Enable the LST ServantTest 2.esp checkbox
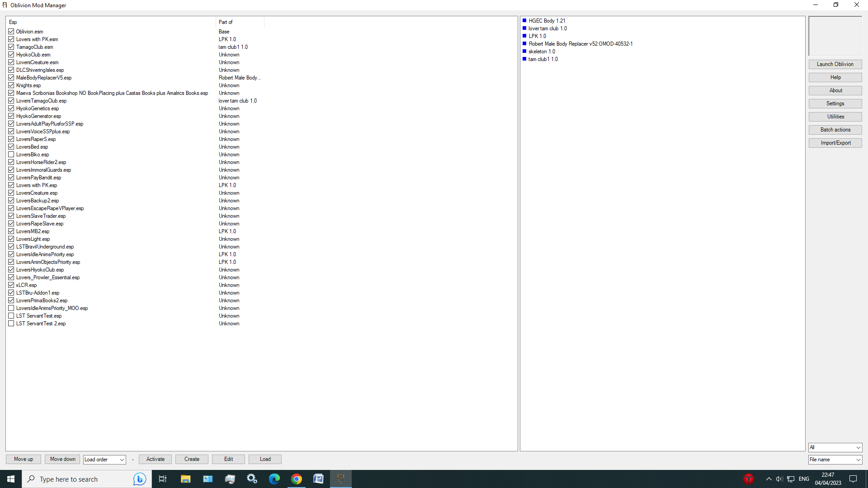The height and width of the screenshot is (488, 868). coord(11,324)
